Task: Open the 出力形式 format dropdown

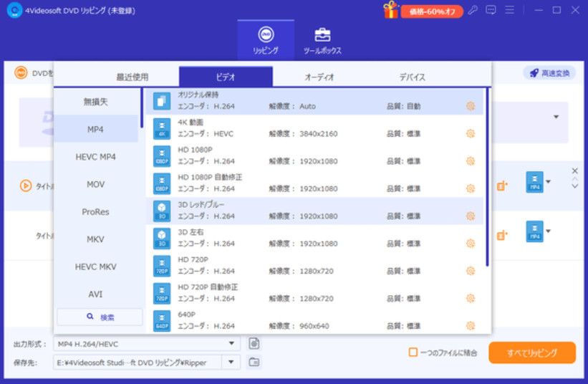Action: point(231,343)
